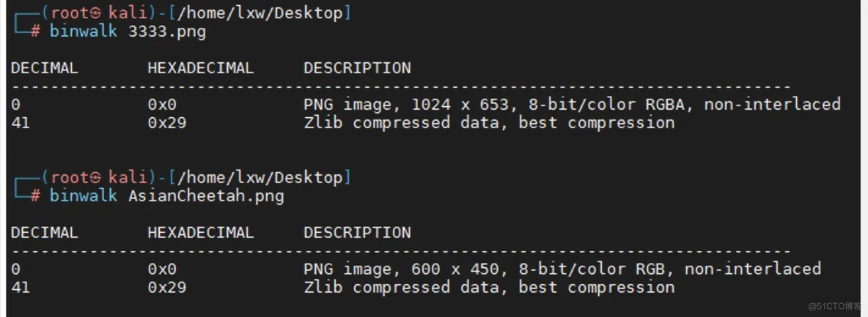Click the DECIMAL header in the 3333.png output
Viewport: 868px width, 317px height.
[44, 68]
